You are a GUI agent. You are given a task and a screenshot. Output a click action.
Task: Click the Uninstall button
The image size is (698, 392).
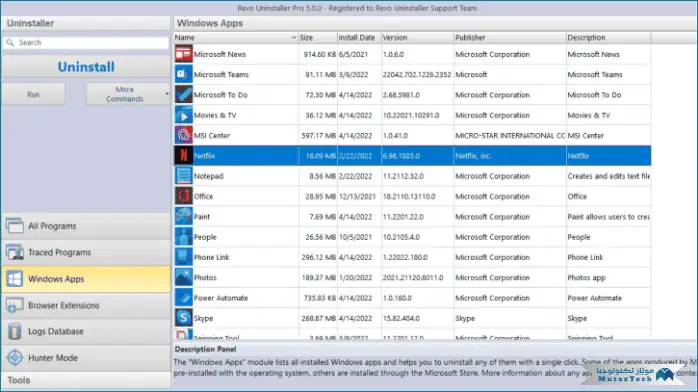(86, 67)
